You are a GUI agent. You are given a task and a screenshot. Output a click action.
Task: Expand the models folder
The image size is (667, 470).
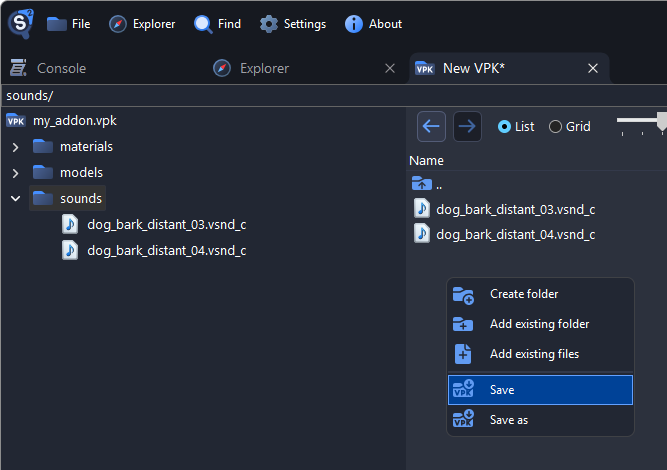pyautogui.click(x=15, y=173)
